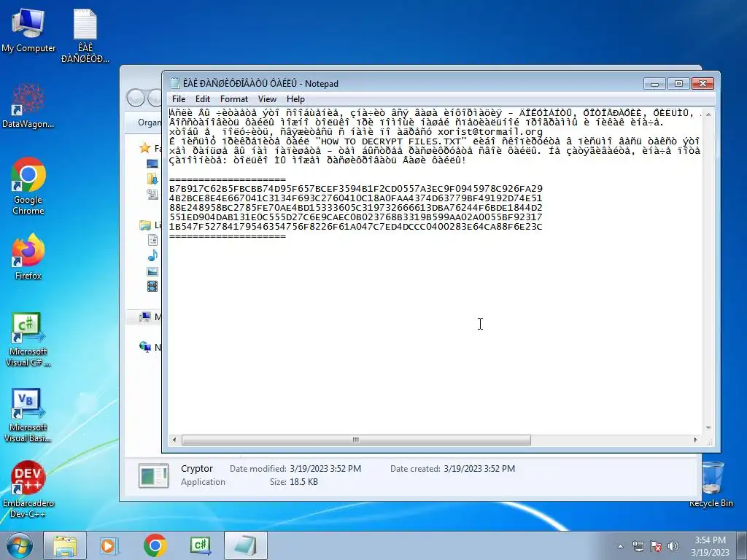Open DataWagon desktop shortcut

(28, 106)
